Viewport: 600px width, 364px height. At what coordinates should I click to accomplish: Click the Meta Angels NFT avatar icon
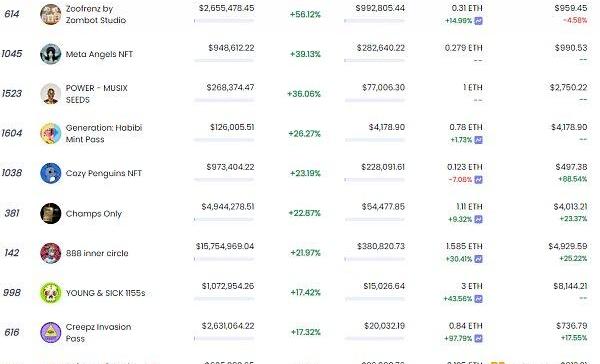[x=51, y=54]
